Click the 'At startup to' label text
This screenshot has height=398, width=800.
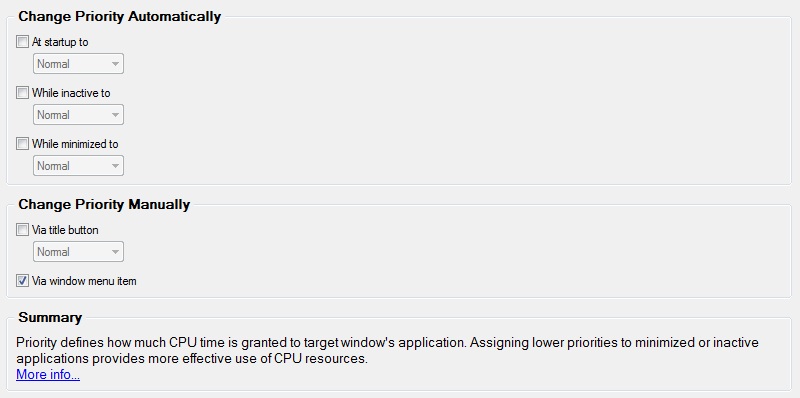[x=60, y=42]
